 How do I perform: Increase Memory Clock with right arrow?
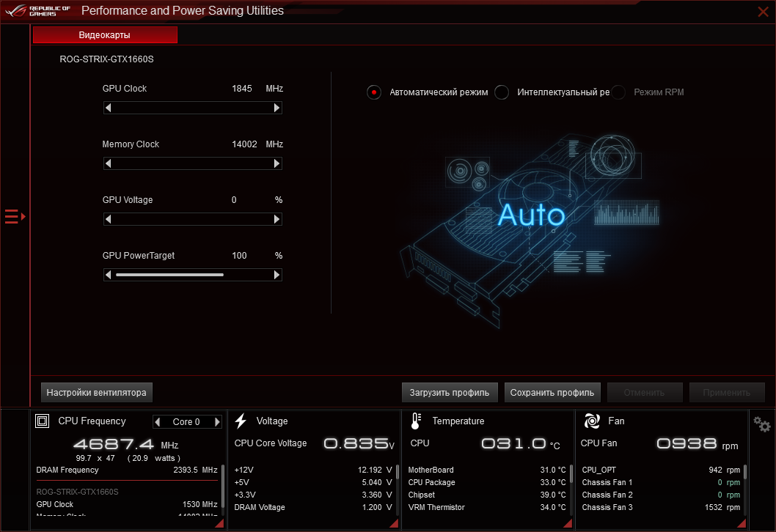pos(277,163)
